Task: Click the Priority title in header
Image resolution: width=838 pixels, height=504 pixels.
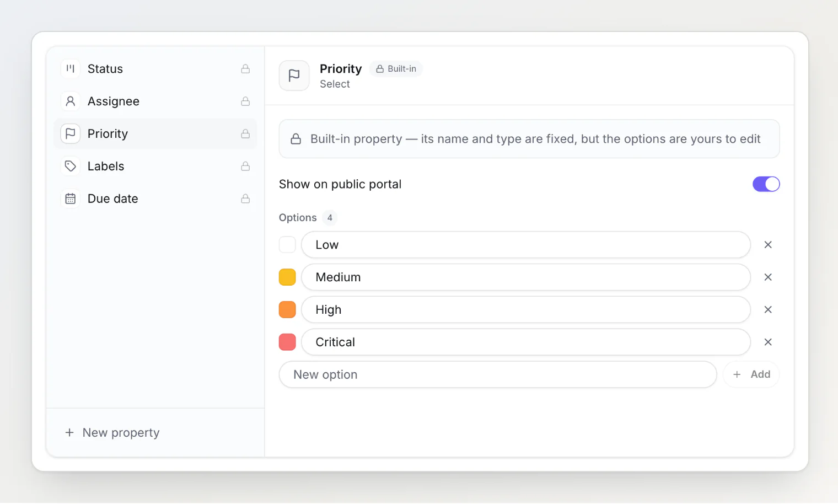Action: click(x=341, y=69)
